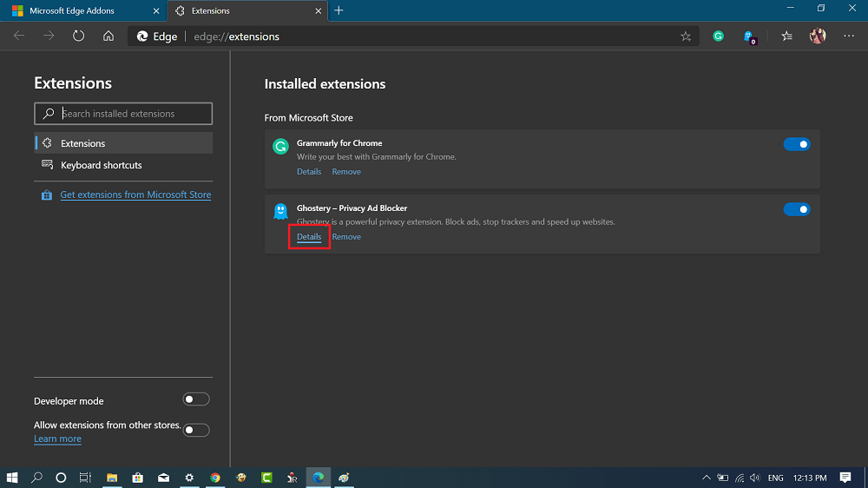Focus the Search installed extensions field
868x488 pixels.
123,114
